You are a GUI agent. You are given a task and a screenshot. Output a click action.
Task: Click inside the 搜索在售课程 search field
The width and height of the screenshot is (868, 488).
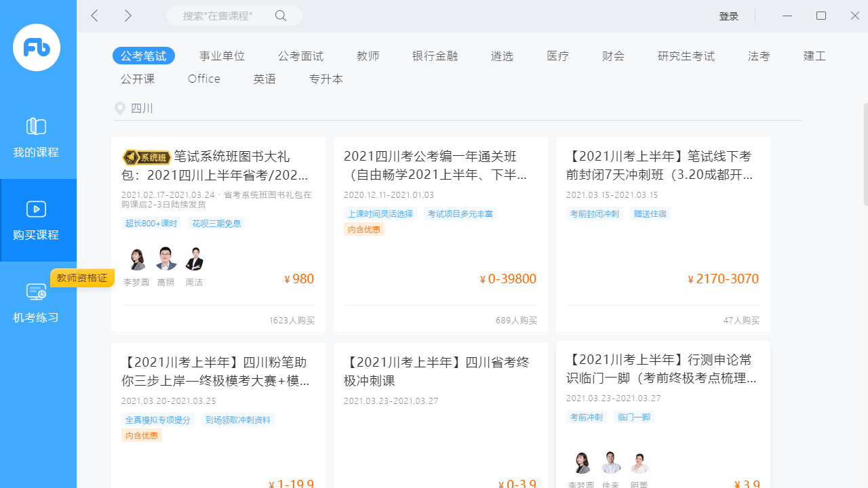[224, 15]
